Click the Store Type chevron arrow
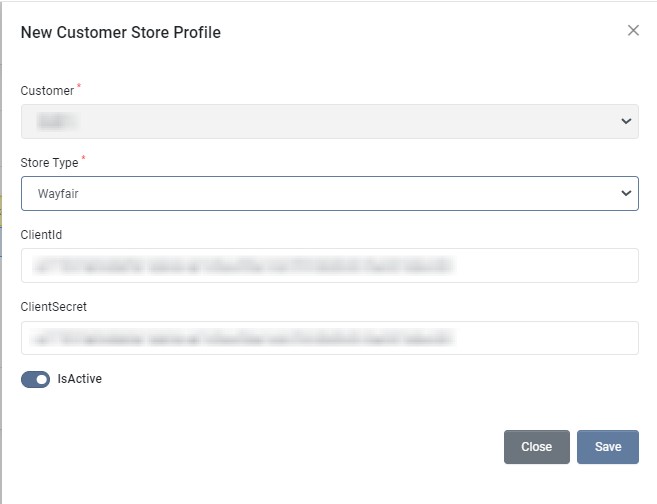This screenshot has height=504, width=657. pos(626,193)
